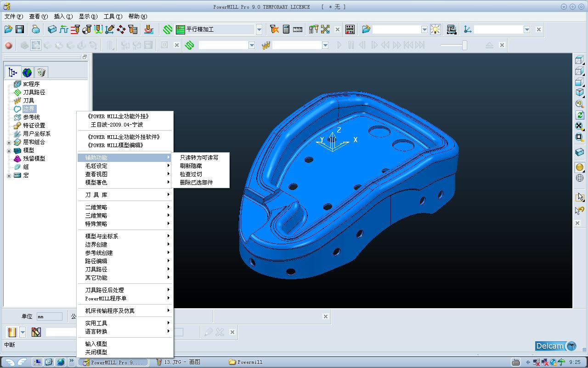Switch to the globe browser tab

point(27,72)
